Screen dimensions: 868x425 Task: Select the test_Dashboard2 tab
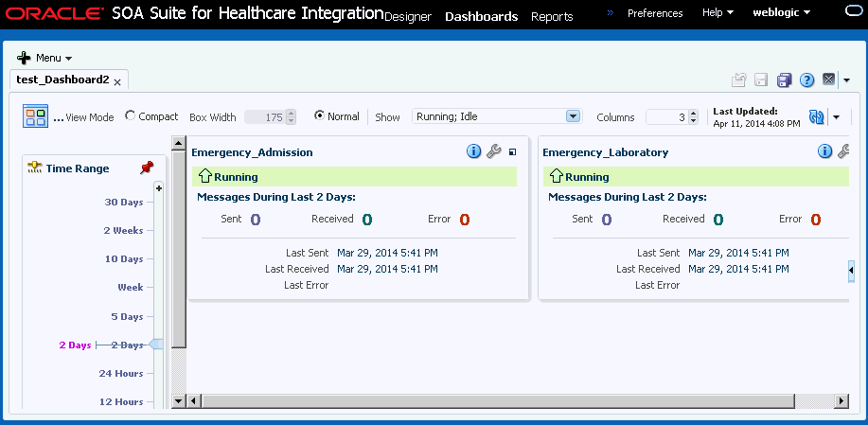pos(62,80)
